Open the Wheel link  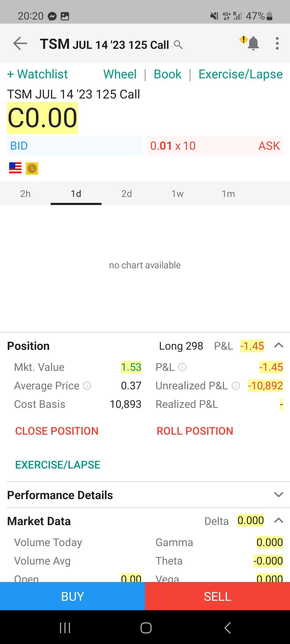[x=120, y=74]
